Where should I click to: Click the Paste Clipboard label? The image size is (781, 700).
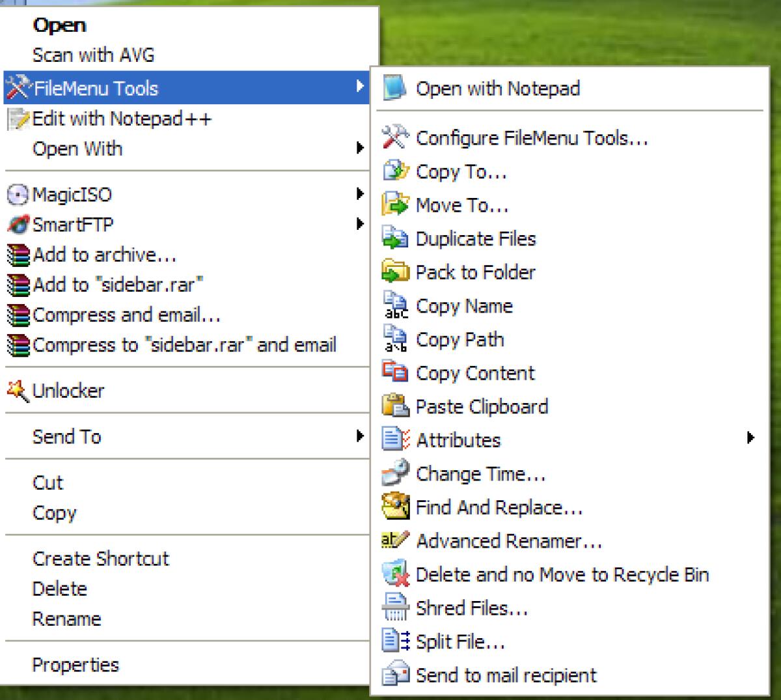[482, 406]
